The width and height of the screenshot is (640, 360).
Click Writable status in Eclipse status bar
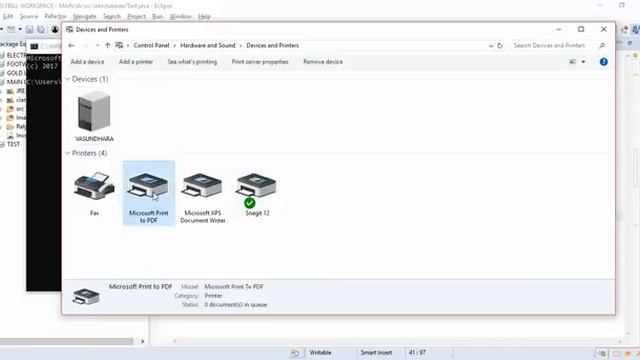(320, 352)
